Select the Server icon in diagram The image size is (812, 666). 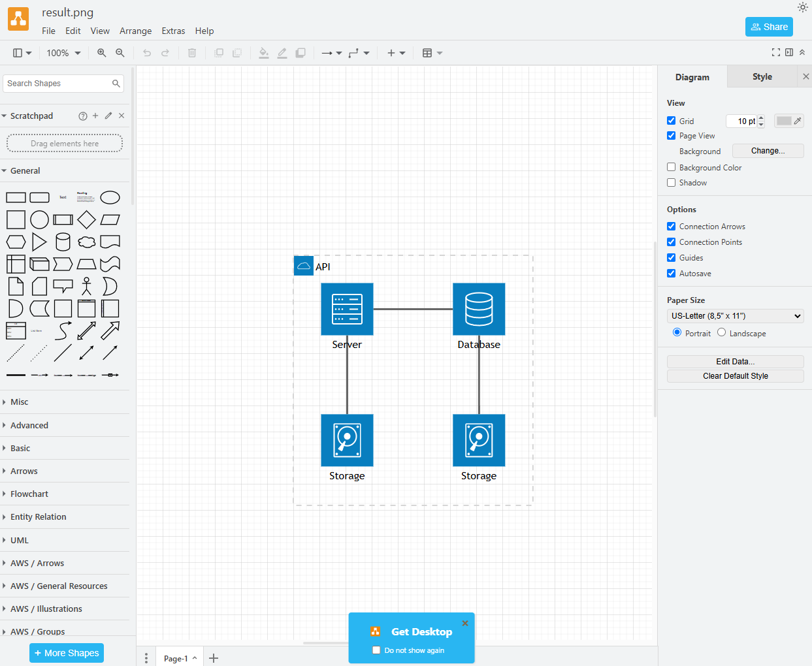click(x=347, y=309)
